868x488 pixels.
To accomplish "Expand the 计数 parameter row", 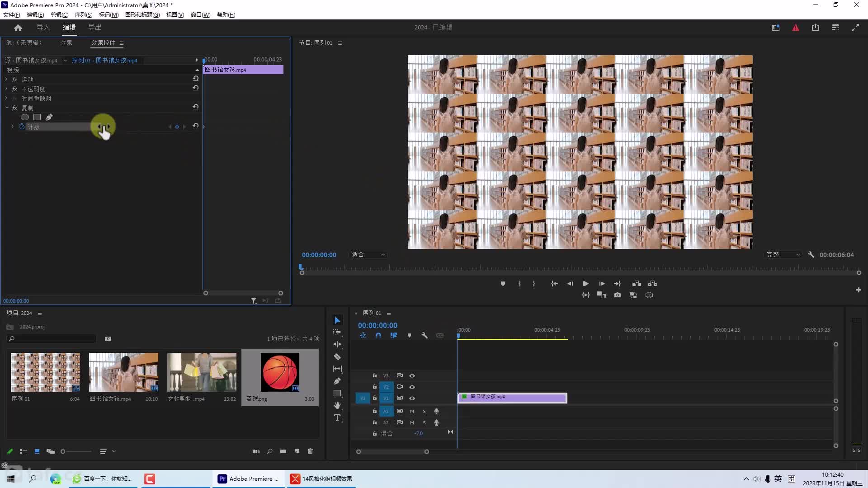I will point(13,127).
